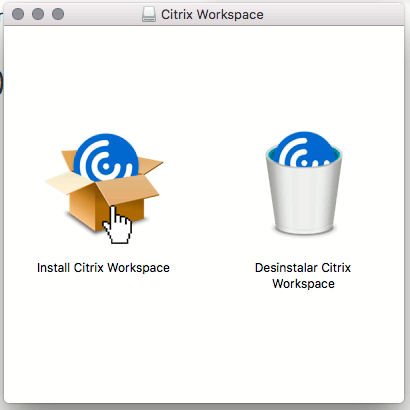Screen dimensions: 410x410
Task: Click the "Desinstalar Citrix" label text
Action: pos(303,268)
